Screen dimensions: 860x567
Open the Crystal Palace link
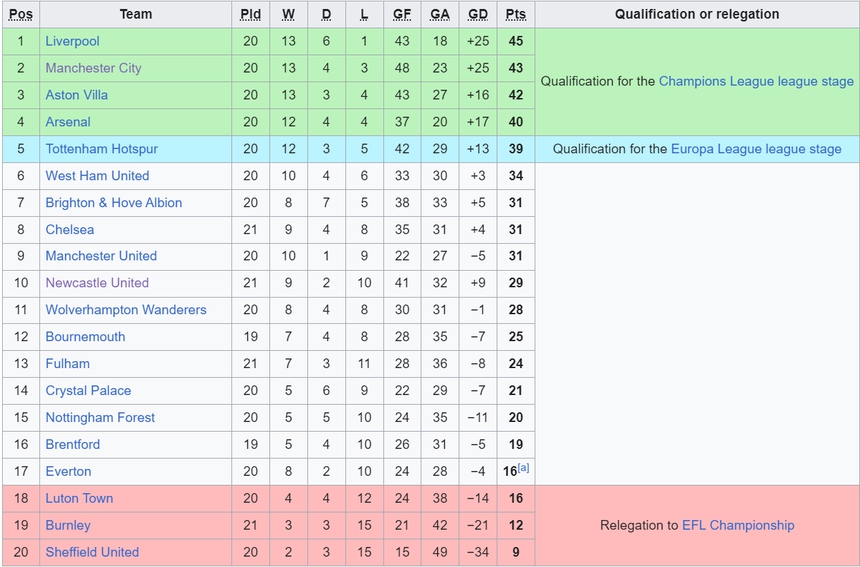[88, 391]
